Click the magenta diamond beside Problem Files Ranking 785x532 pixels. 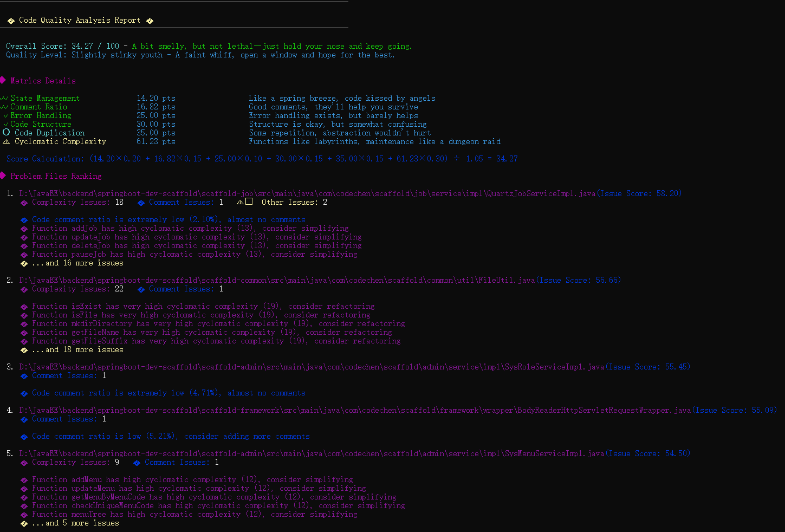click(x=3, y=176)
